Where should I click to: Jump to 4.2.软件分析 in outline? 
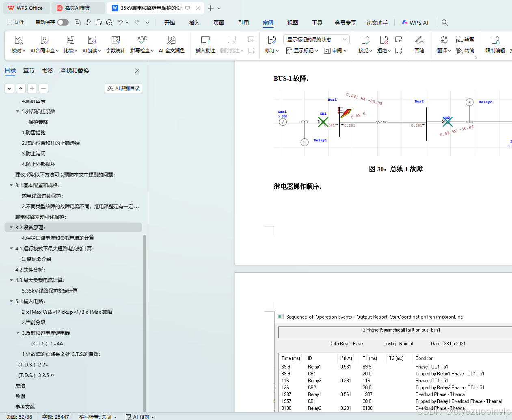(x=30, y=269)
